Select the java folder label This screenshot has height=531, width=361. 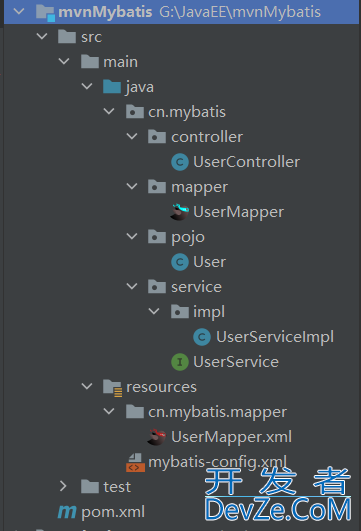[x=140, y=87]
